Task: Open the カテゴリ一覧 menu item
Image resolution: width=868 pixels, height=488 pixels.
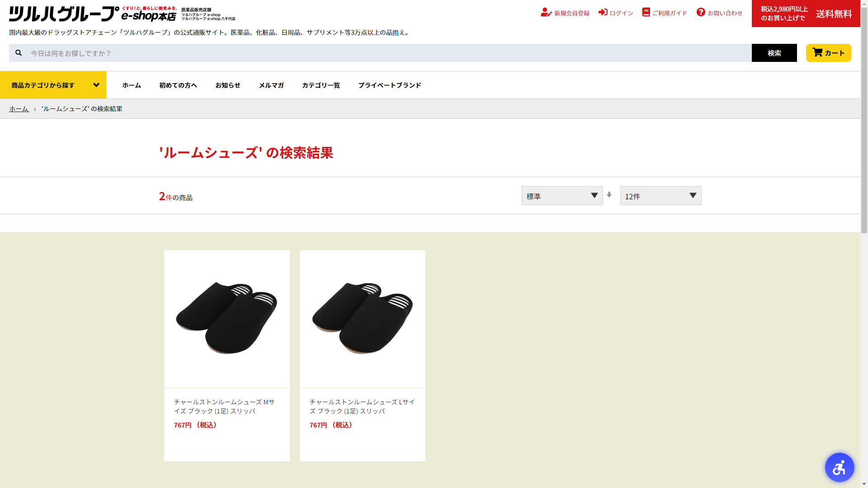Action: click(321, 85)
